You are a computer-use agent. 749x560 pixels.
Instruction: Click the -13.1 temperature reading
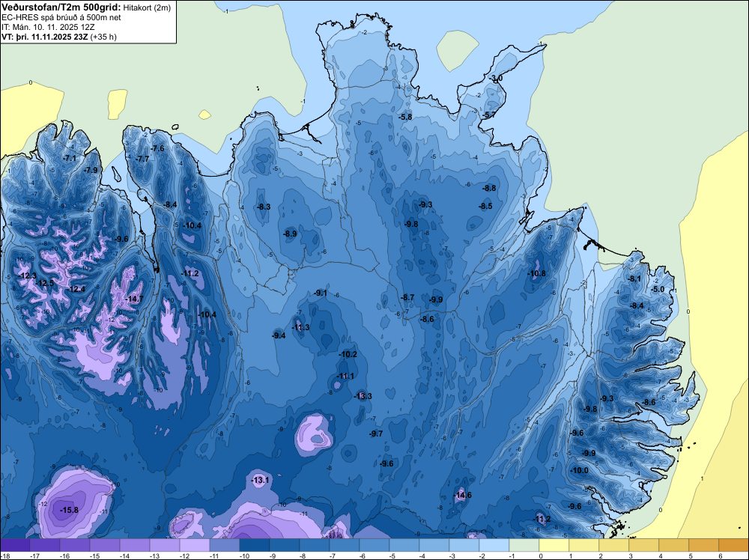click(x=260, y=480)
